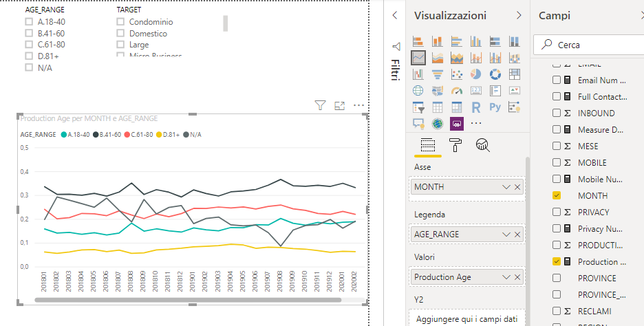Screen dimensions: 644x326
Task: Choose the ribbon chart visual
Action: 514,58
